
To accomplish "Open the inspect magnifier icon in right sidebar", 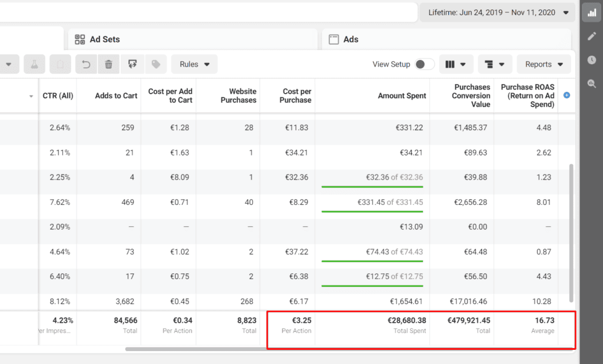I will (x=591, y=84).
